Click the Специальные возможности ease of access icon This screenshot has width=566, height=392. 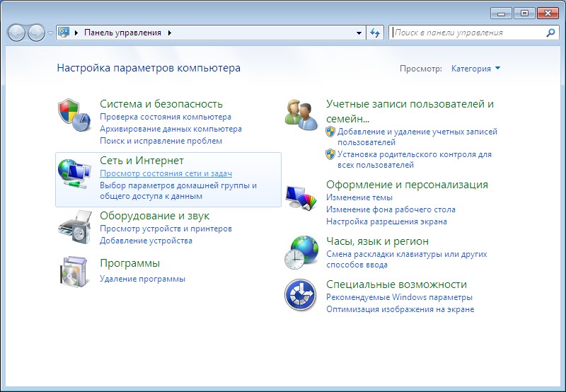tap(300, 295)
